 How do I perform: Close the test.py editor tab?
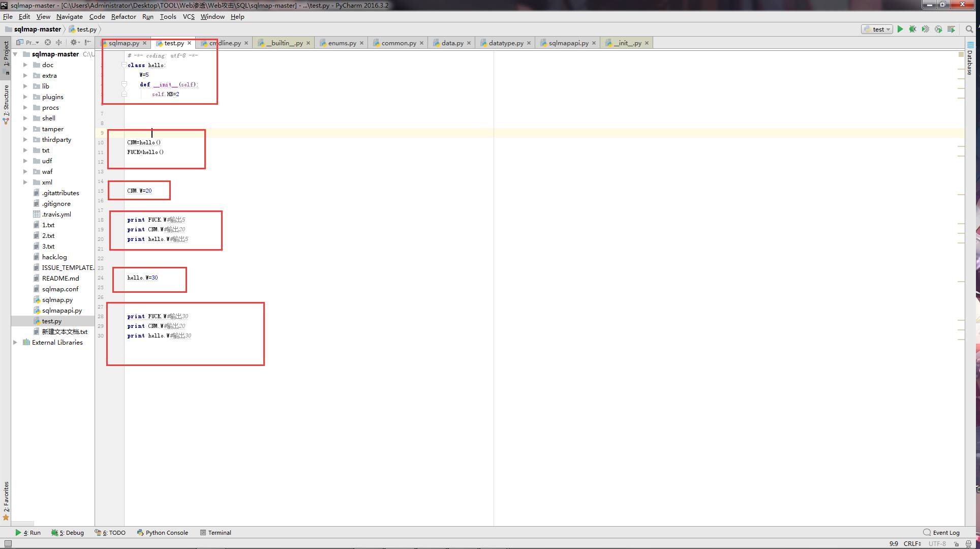190,43
